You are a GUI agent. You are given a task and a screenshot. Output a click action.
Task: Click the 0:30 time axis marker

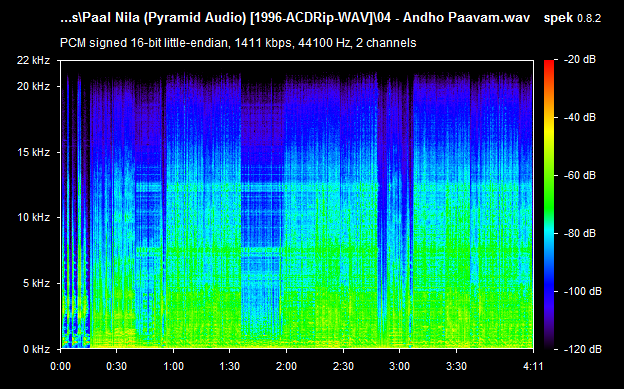pos(117,366)
